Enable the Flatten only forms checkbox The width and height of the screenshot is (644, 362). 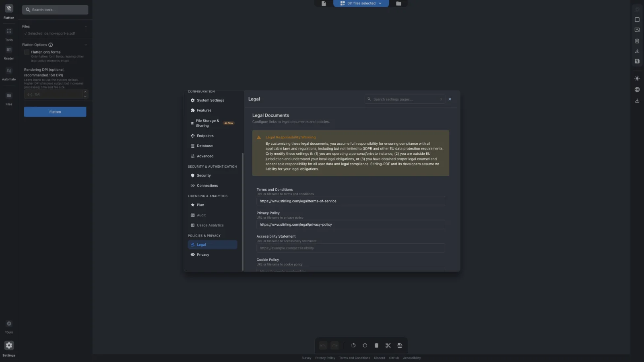point(27,52)
